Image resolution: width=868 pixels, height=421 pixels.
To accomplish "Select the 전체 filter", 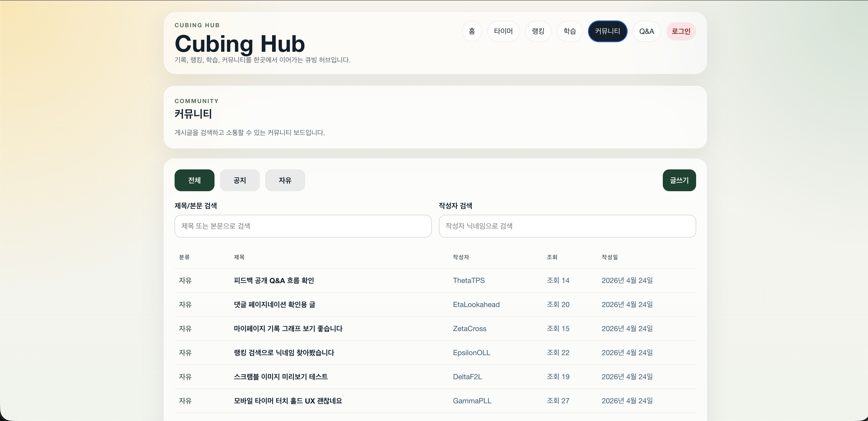I will point(194,180).
